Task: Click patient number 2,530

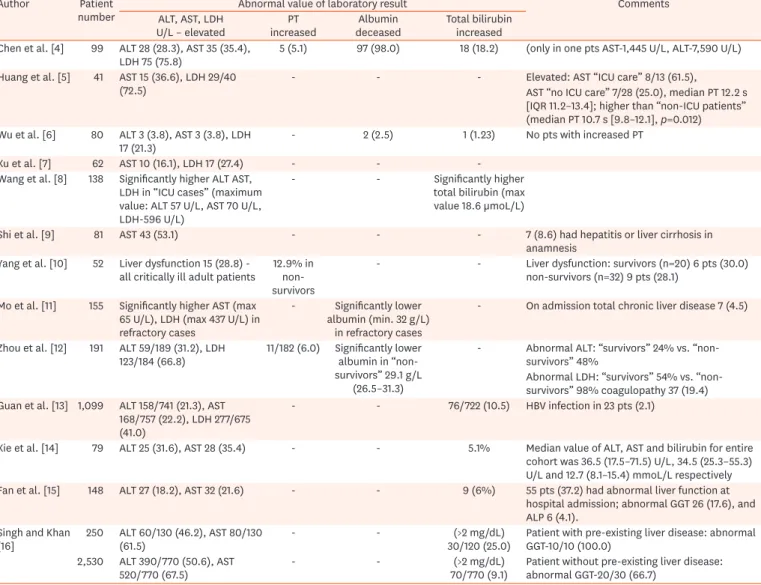Action: coord(90,562)
